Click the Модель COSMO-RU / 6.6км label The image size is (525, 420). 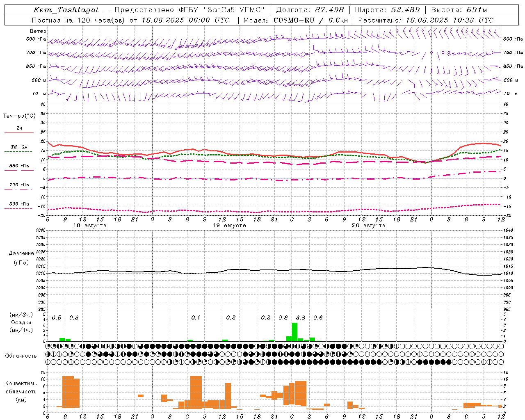point(296,20)
